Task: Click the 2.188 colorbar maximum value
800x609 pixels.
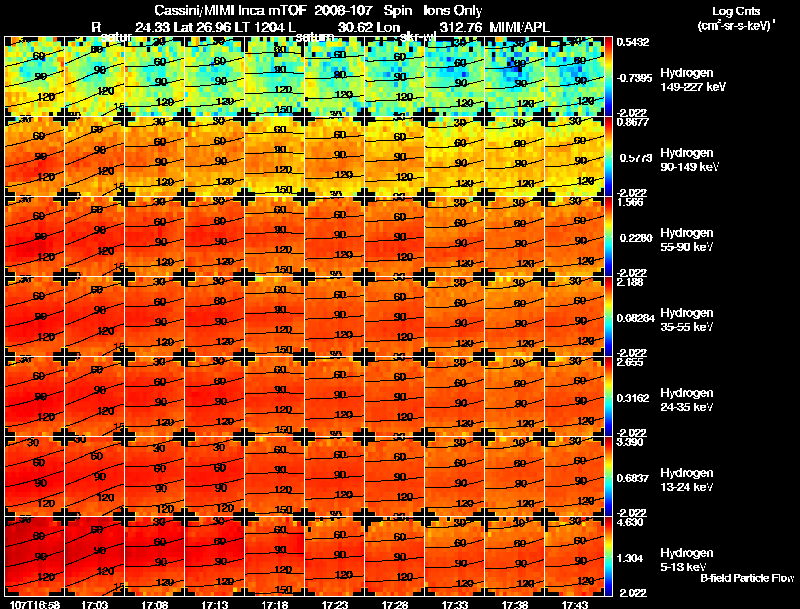Action: [630, 283]
